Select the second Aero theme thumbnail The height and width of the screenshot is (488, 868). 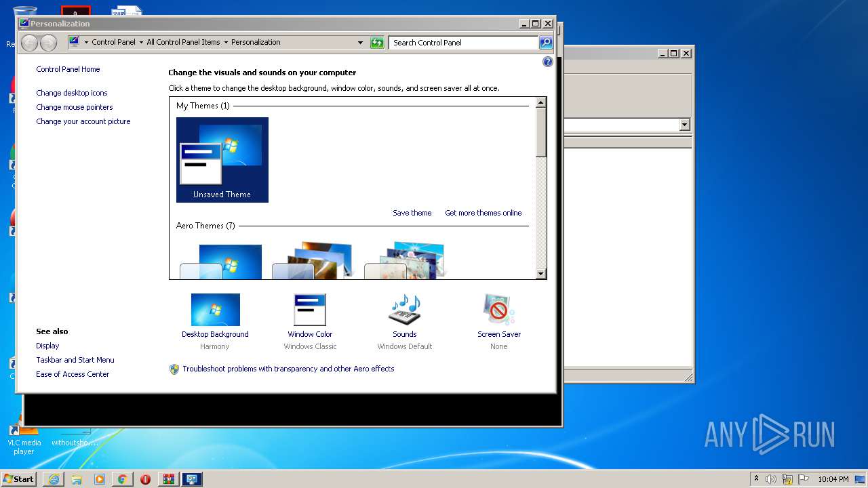point(313,261)
